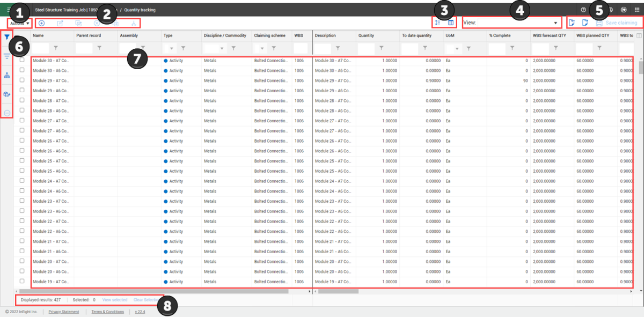Screen dimensions: 644x317
Task: Click the edit pencil icon in toolbar
Action: pyautogui.click(x=60, y=23)
